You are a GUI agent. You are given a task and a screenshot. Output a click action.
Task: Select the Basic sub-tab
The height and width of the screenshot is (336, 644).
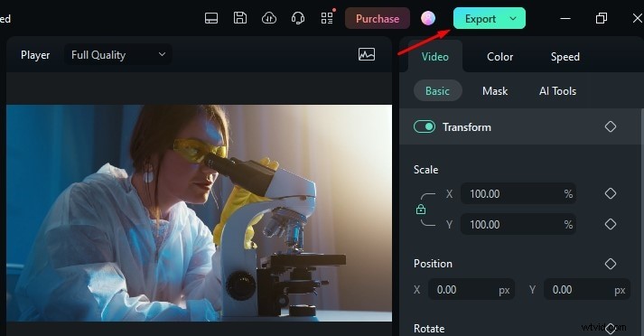pos(437,91)
